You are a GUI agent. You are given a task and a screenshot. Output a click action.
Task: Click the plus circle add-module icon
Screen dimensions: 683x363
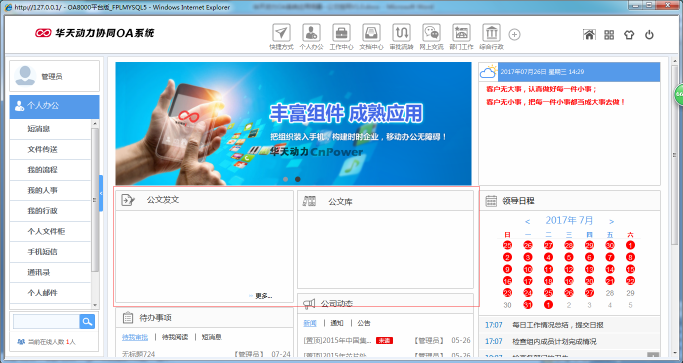pyautogui.click(x=514, y=34)
